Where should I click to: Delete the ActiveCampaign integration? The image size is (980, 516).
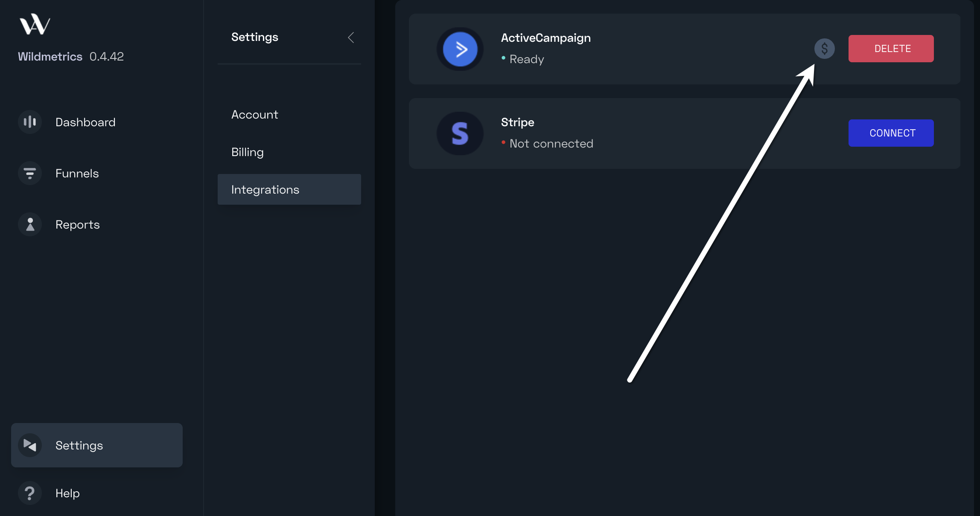891,49
